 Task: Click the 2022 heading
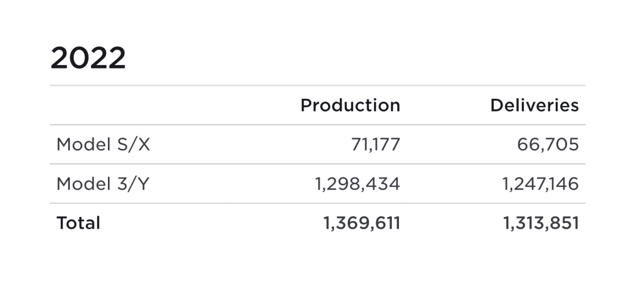[88, 58]
